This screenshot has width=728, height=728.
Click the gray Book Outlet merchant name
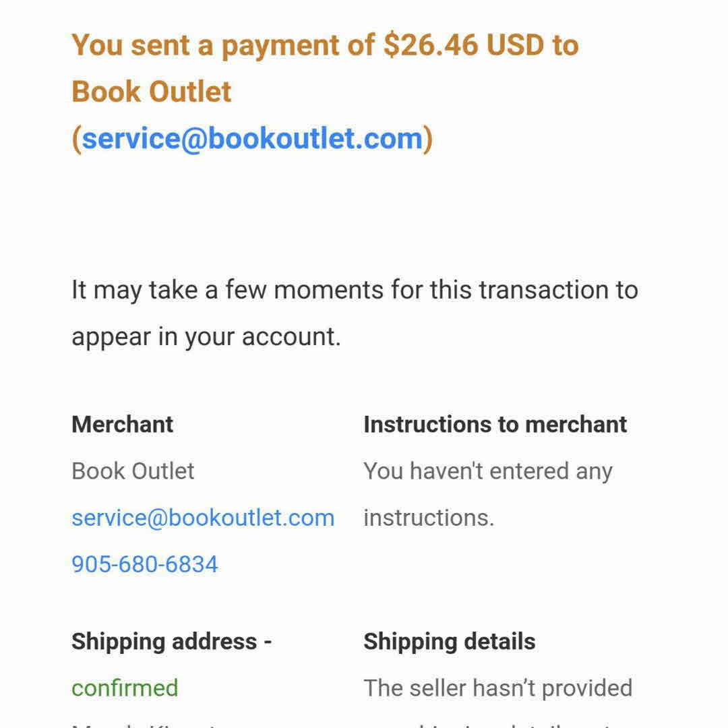[x=133, y=471]
